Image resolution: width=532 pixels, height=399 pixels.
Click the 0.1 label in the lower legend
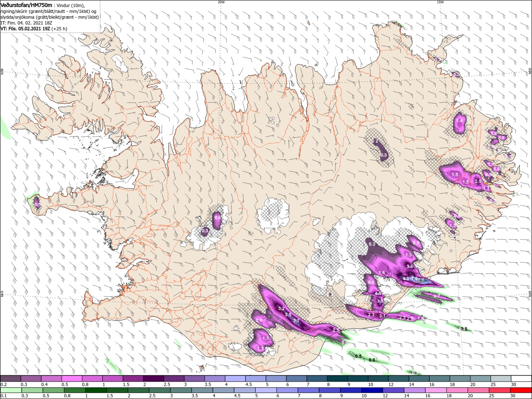coord(3,396)
